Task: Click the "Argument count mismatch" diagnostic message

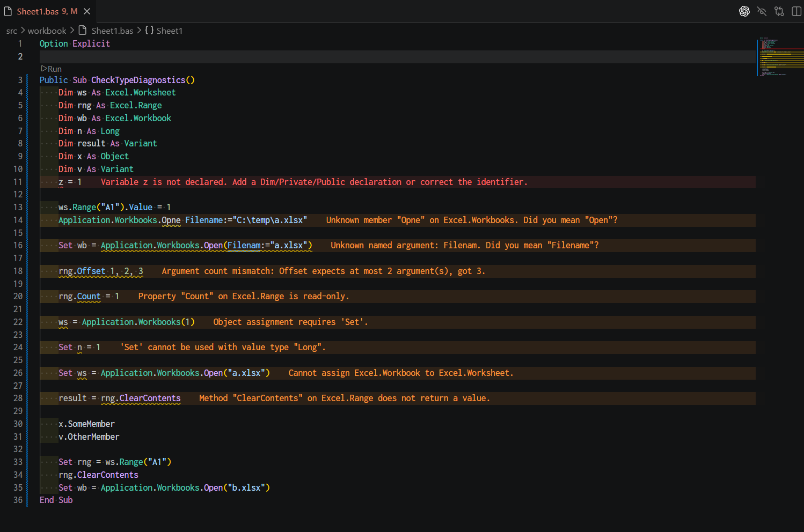Action: click(323, 271)
